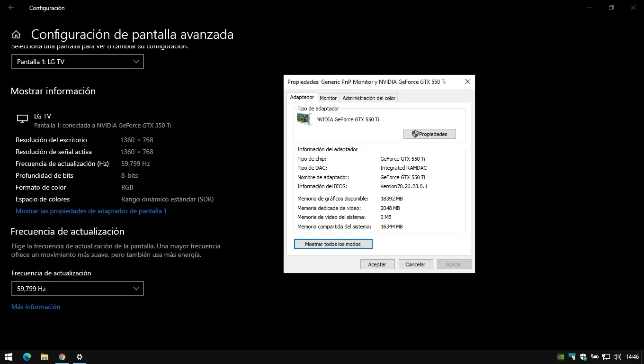The width and height of the screenshot is (644, 364).
Task: Select the Resolución del escritorio value
Action: (137, 140)
